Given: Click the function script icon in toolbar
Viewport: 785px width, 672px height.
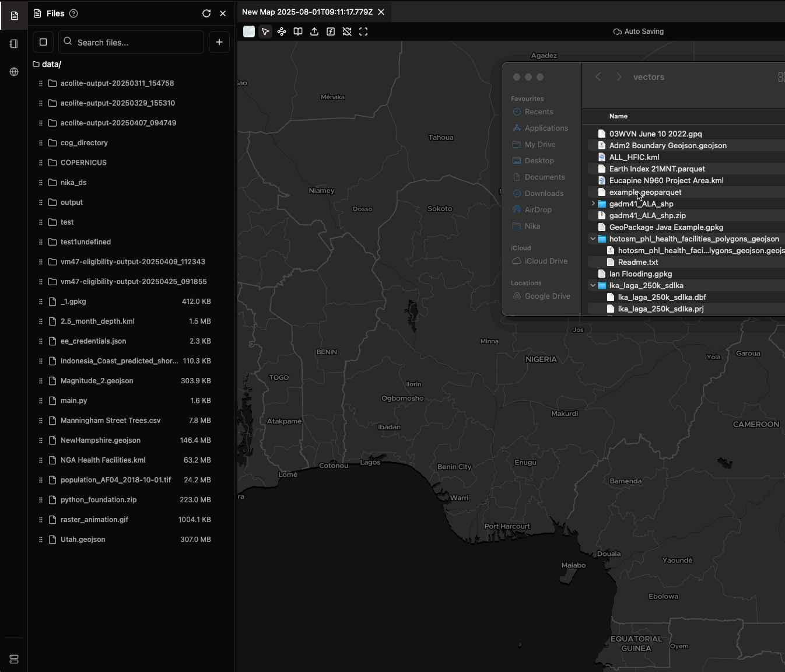Looking at the screenshot, I should (x=331, y=32).
